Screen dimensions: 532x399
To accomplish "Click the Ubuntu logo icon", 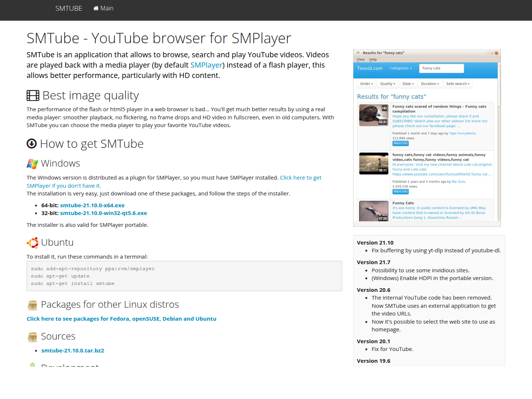I will (x=33, y=243).
